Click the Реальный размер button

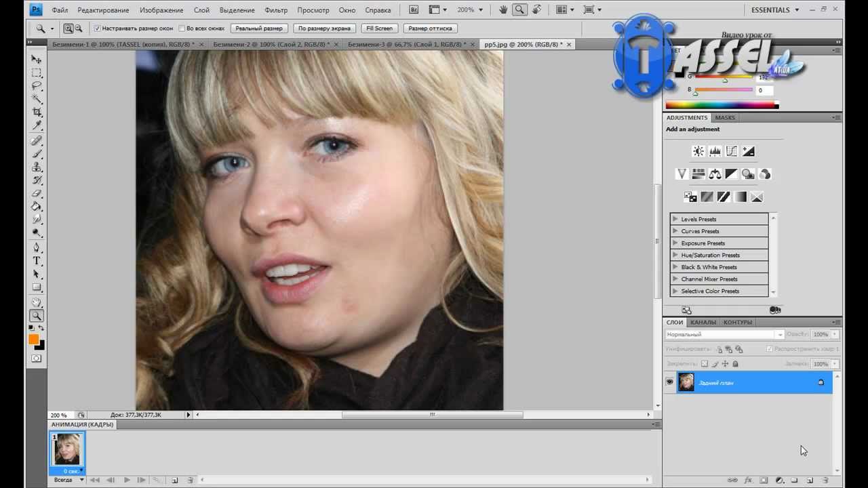[259, 28]
